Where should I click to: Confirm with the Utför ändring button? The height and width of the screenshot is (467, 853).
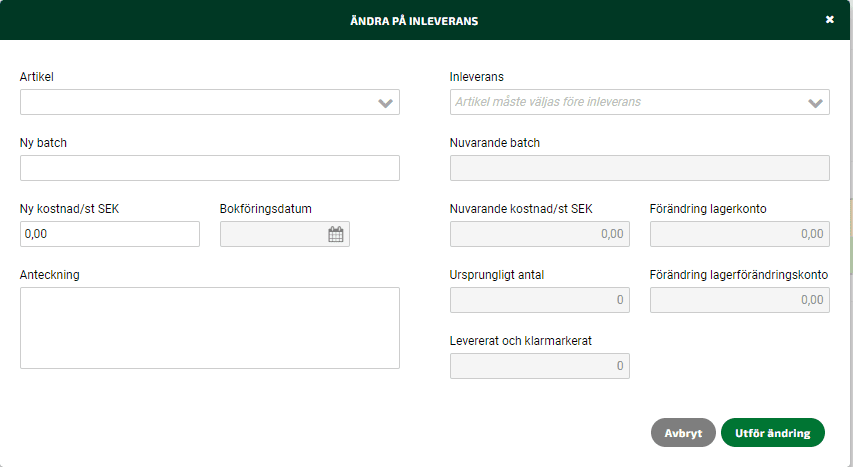click(772, 433)
